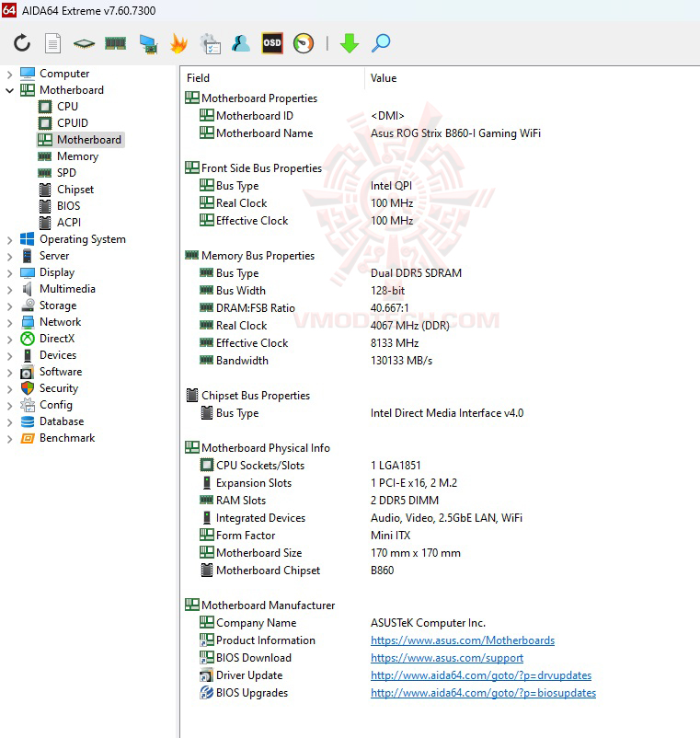Click the 'Asus ROG Strix B860-I Gaming WiFi' value
Image resolution: width=700 pixels, height=738 pixels.
click(x=455, y=133)
